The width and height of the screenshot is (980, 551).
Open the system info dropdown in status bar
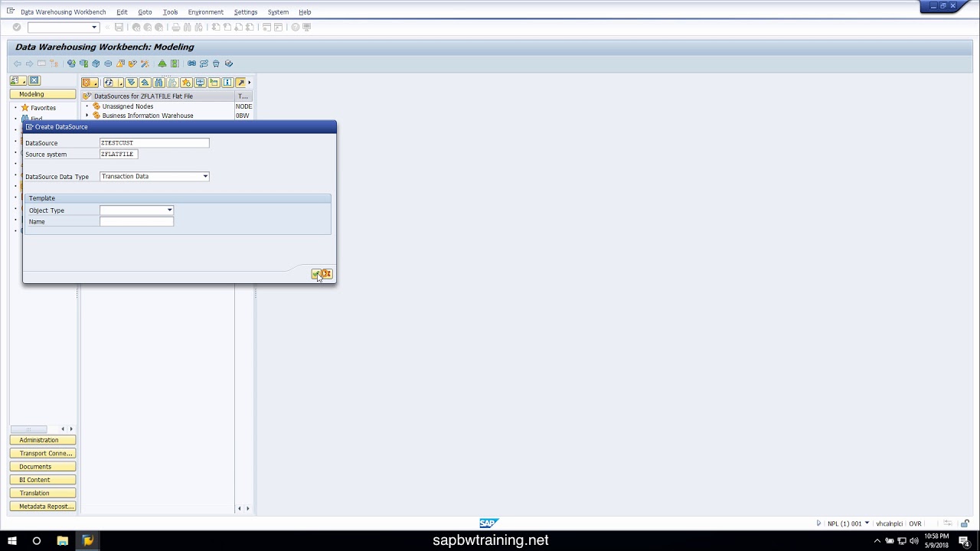[x=867, y=523]
